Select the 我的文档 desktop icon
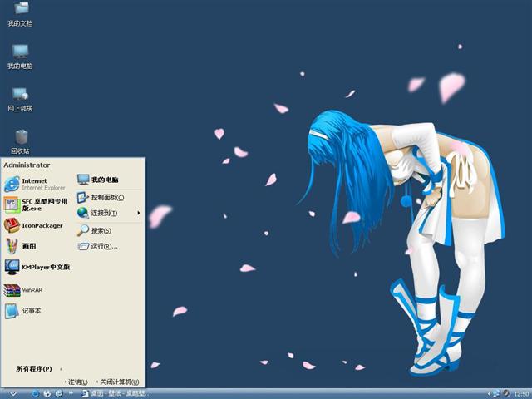The height and width of the screenshot is (399, 532). click(x=21, y=13)
